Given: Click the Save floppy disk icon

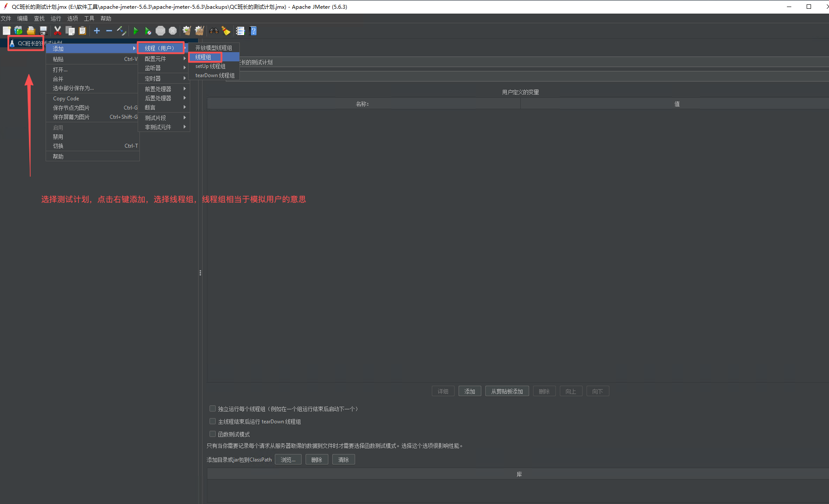Looking at the screenshot, I should 43,31.
